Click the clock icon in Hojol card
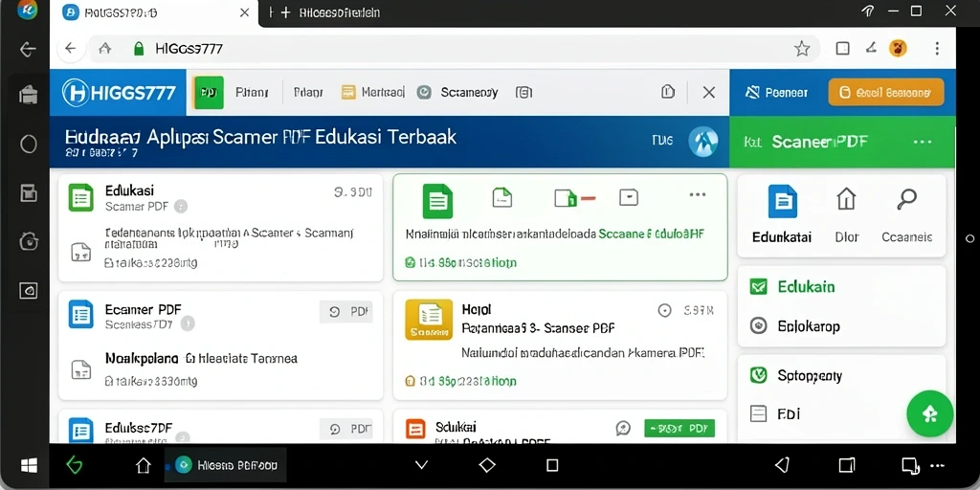Viewport: 980px width, 490px height. tap(665, 309)
